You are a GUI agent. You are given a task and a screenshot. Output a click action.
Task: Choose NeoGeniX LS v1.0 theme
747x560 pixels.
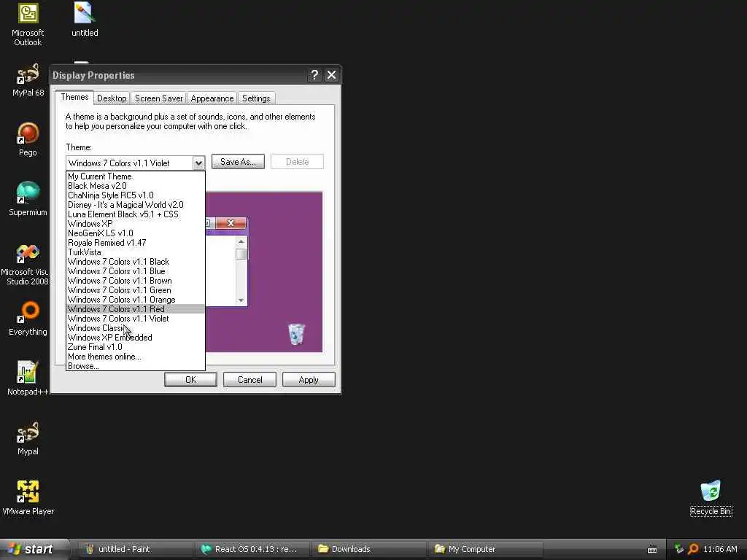pyautogui.click(x=136, y=233)
